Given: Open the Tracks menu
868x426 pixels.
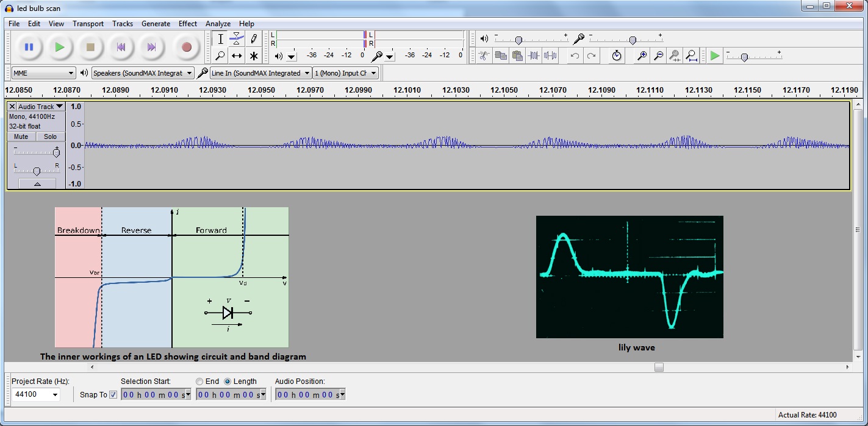Looking at the screenshot, I should pyautogui.click(x=123, y=24).
